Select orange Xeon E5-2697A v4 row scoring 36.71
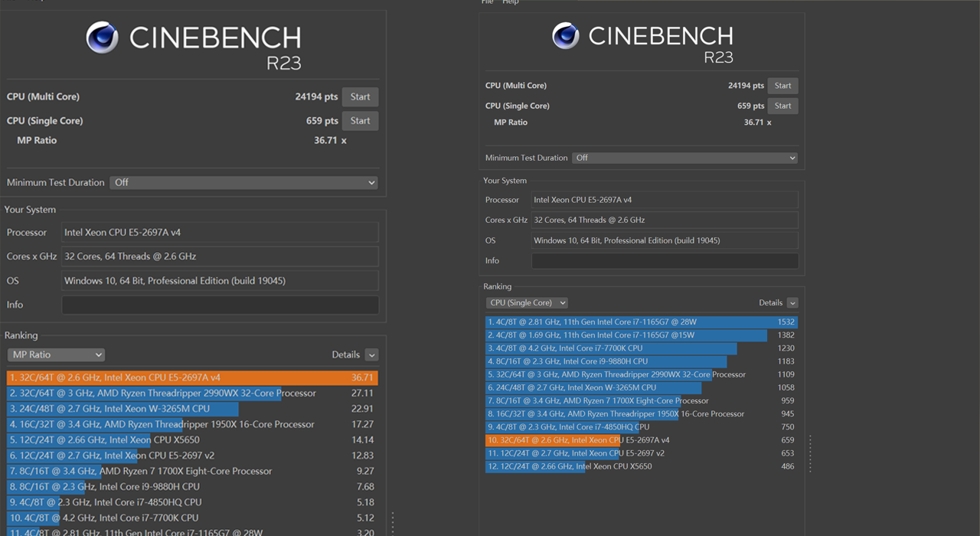 192,377
